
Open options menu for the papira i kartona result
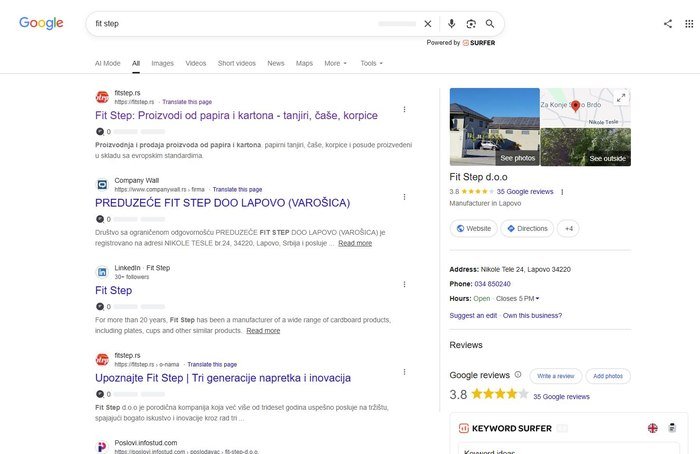[404, 109]
